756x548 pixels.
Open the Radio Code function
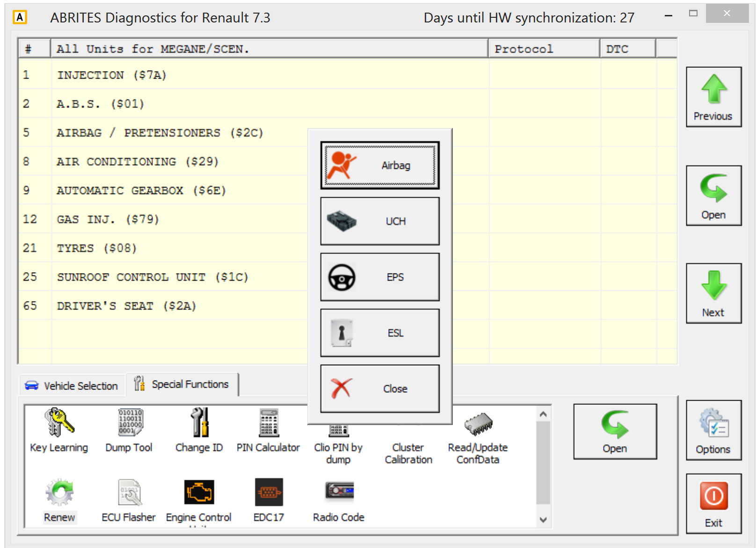click(339, 501)
